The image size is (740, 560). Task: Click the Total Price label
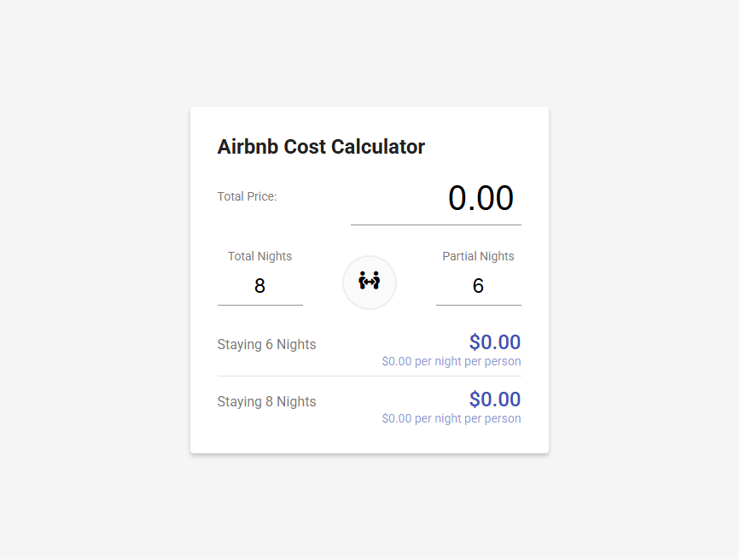[247, 196]
